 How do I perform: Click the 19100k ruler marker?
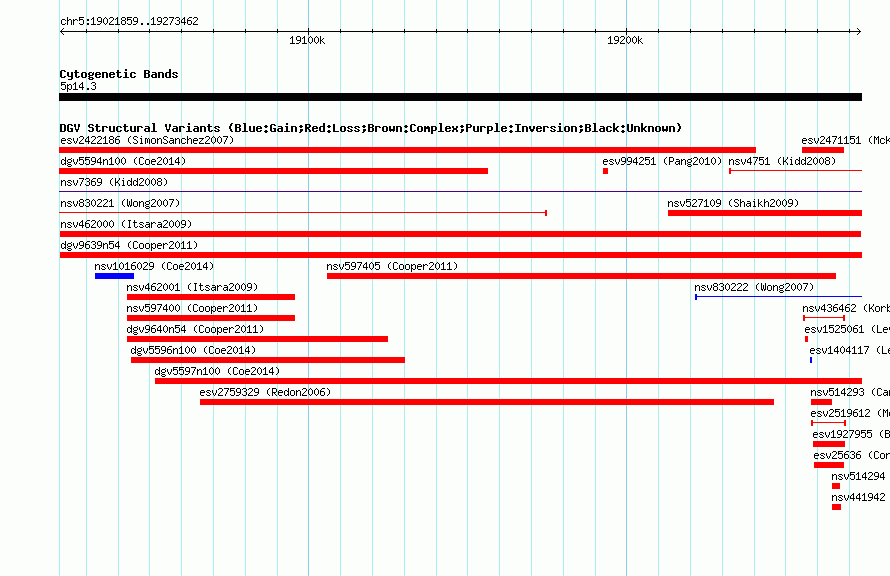(307, 40)
